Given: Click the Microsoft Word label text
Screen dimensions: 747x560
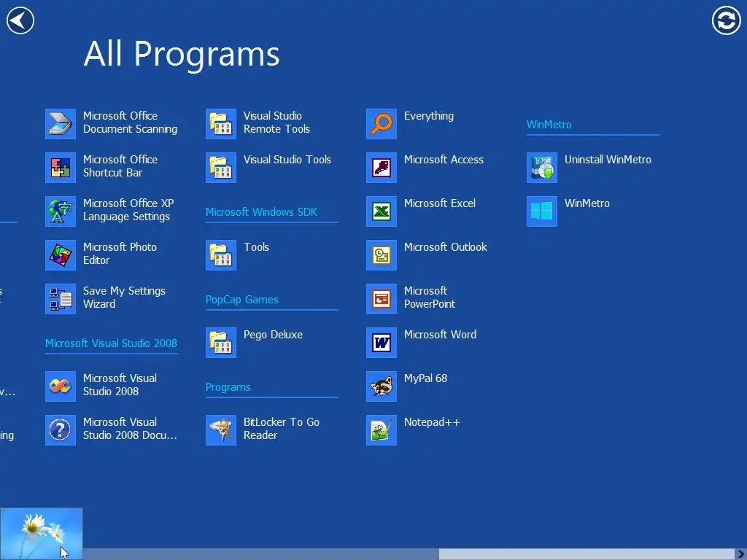Looking at the screenshot, I should click(x=440, y=335).
